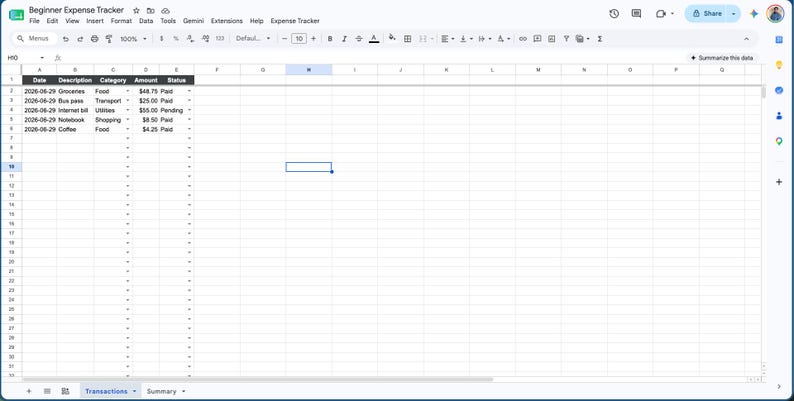Click the font size field
794x401 pixels.
click(x=299, y=38)
